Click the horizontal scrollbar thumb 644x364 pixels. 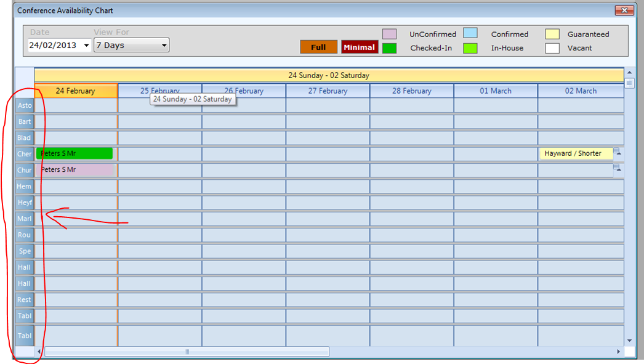point(187,352)
